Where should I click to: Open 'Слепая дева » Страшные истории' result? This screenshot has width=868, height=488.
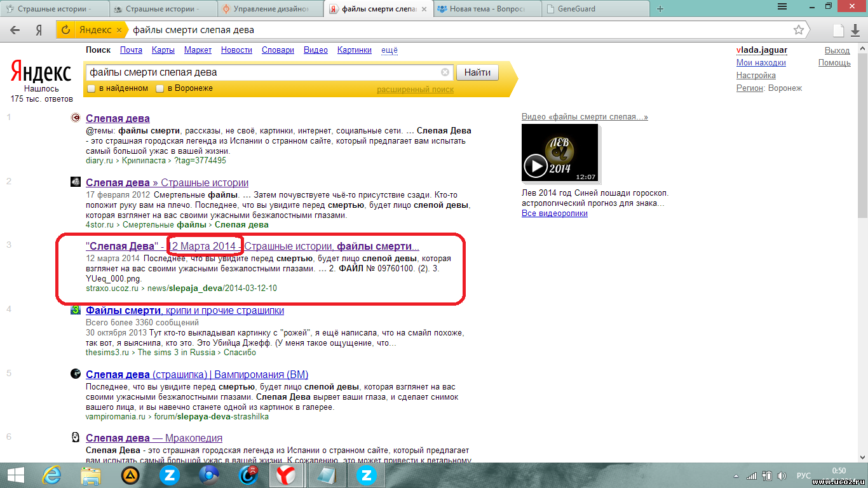[x=167, y=182]
